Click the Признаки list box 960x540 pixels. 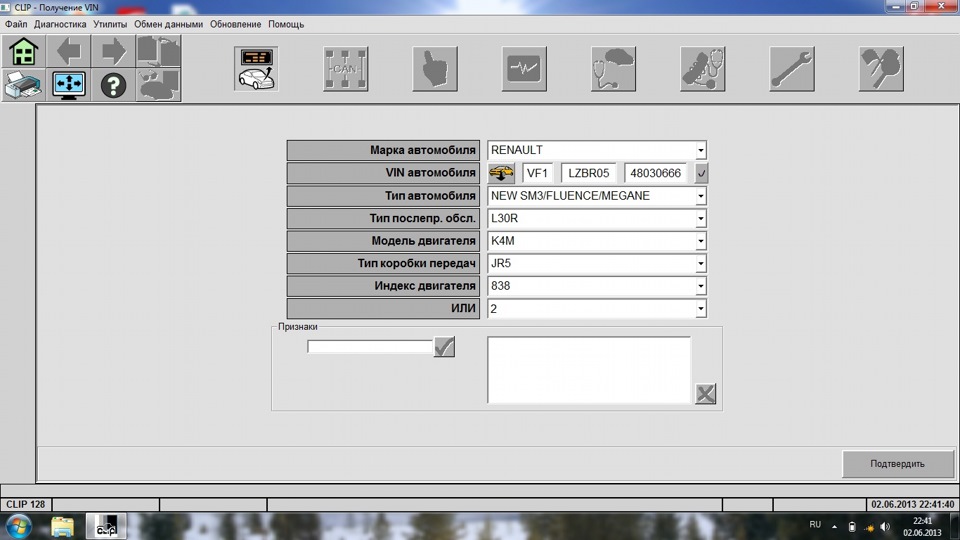pyautogui.click(x=589, y=370)
